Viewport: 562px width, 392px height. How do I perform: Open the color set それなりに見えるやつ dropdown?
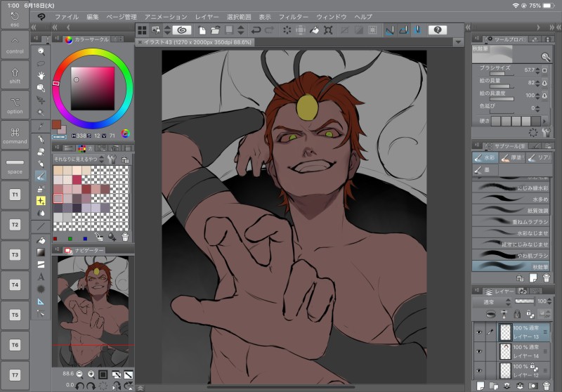click(x=79, y=159)
